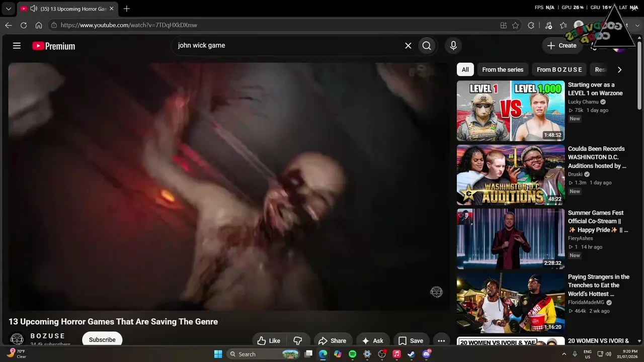The height and width of the screenshot is (362, 644).
Task: Open the Summer Games Fest stream thumbnail
Action: pyautogui.click(x=511, y=239)
